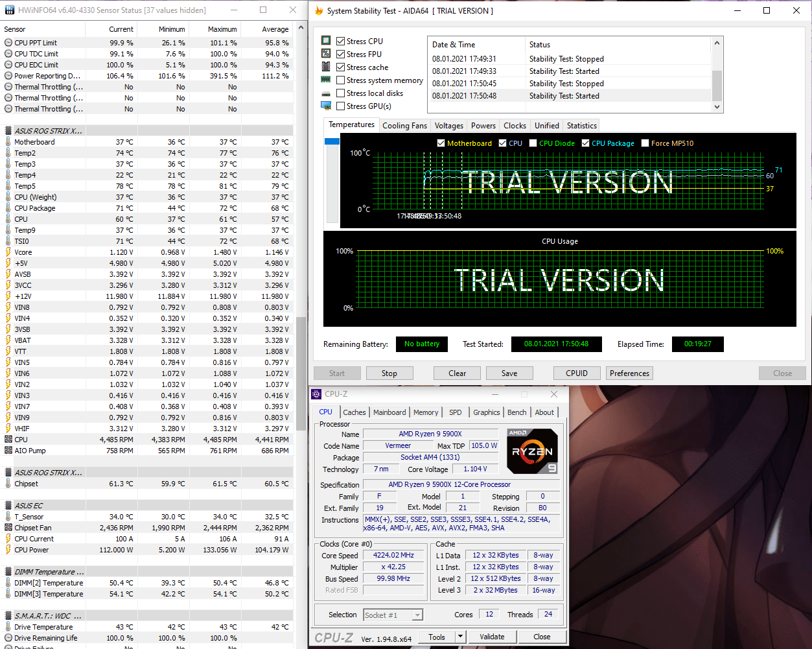Screen dimensions: 812x649
Task: Check the Stress local disks option
Action: pyautogui.click(x=340, y=93)
